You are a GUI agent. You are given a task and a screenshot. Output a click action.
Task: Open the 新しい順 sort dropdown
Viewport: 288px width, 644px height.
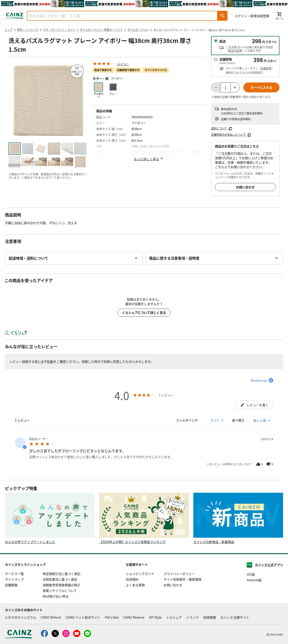(262, 421)
